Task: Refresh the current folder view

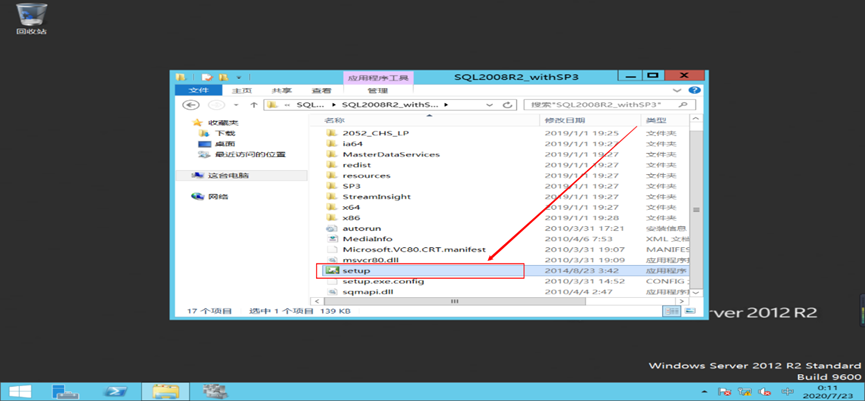Action: tap(507, 105)
